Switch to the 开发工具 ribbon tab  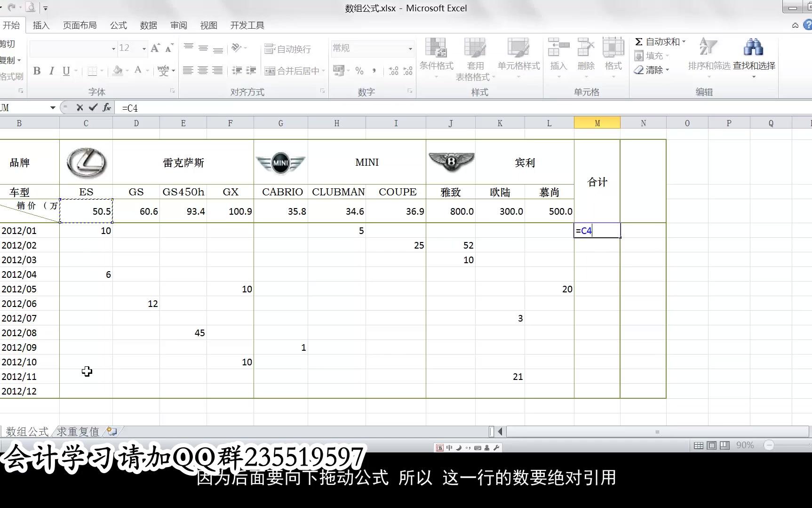coord(247,25)
